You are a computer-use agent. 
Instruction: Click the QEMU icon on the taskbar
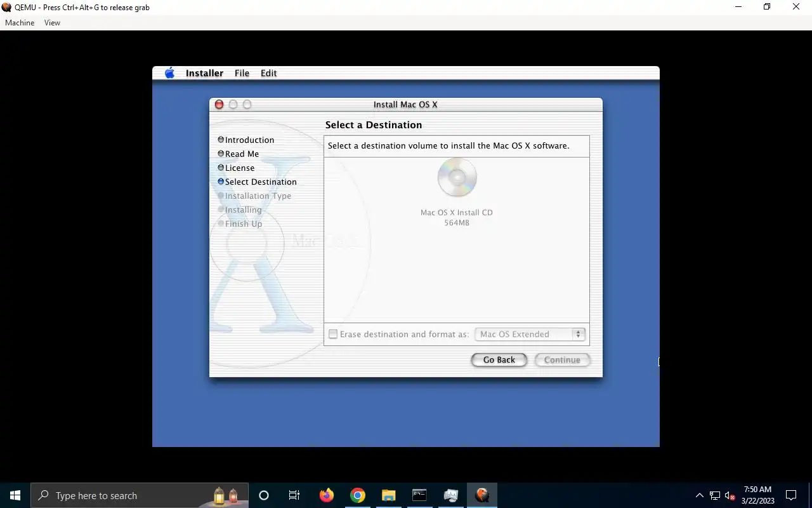(482, 495)
